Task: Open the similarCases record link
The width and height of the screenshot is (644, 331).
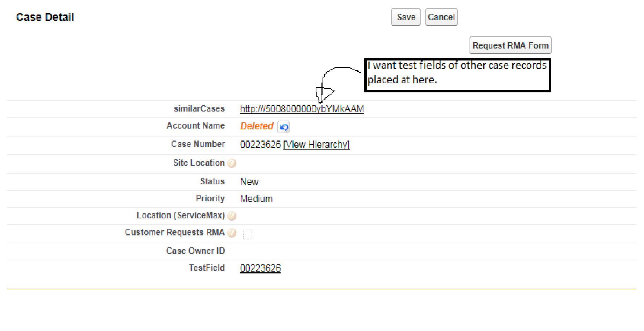Action: point(302,109)
